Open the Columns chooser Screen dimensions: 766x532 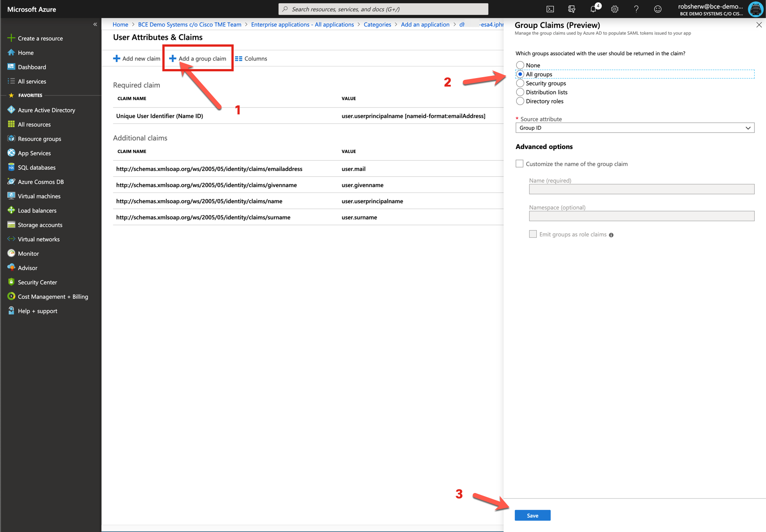251,58
